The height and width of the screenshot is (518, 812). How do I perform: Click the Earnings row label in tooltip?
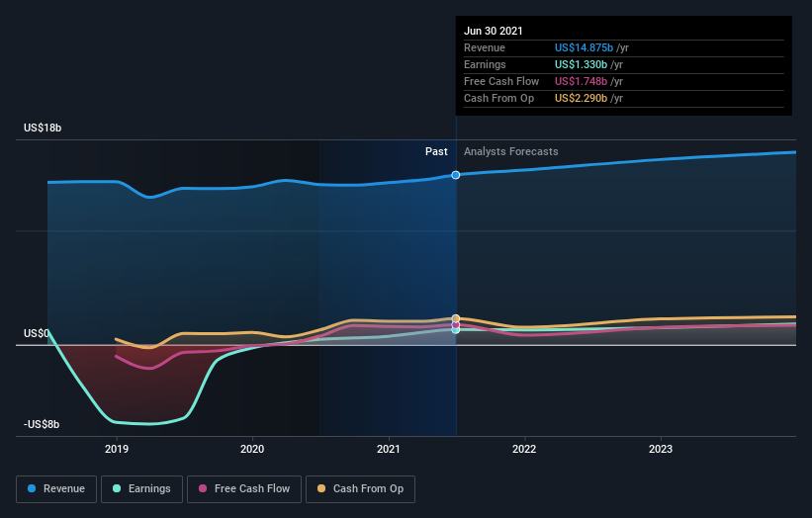(485, 64)
